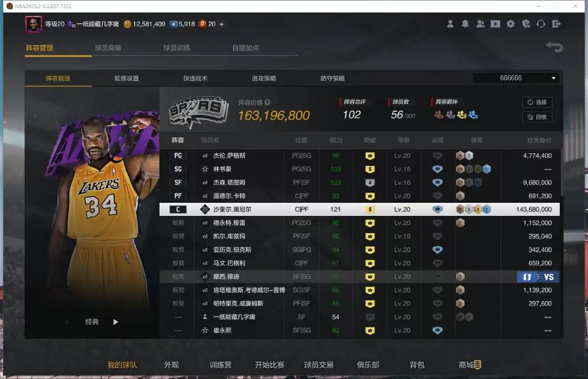The height and width of the screenshot is (379, 588).
Task: Click the 选拔 button
Action: (x=537, y=102)
